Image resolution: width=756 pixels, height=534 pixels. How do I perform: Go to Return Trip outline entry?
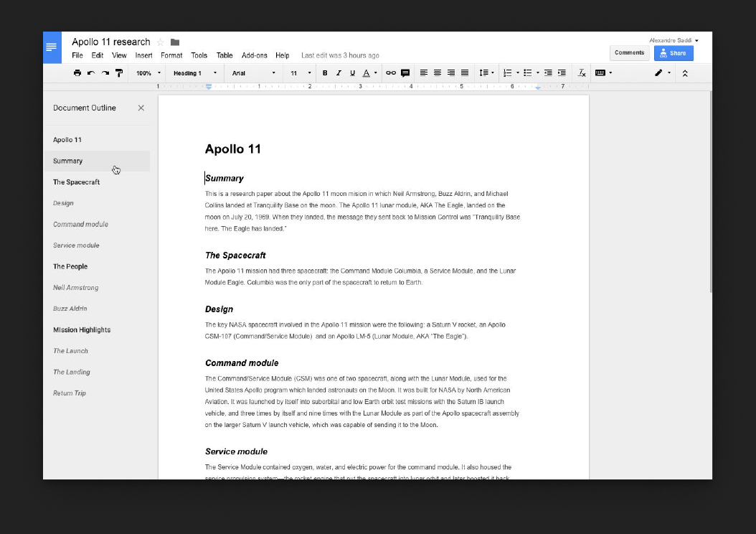coord(70,393)
